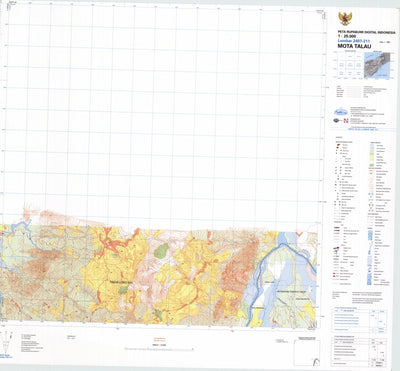
Task: Click the red letter logo beside grey logo
Action: [x=346, y=121]
